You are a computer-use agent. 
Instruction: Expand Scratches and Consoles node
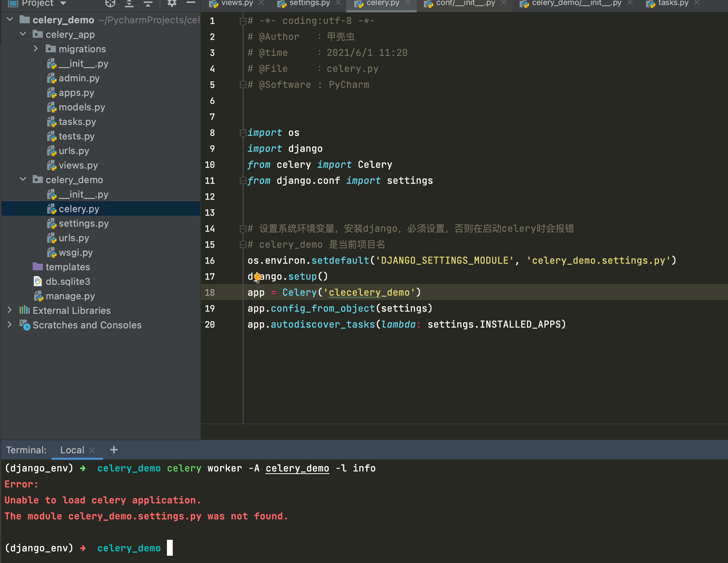coord(10,325)
